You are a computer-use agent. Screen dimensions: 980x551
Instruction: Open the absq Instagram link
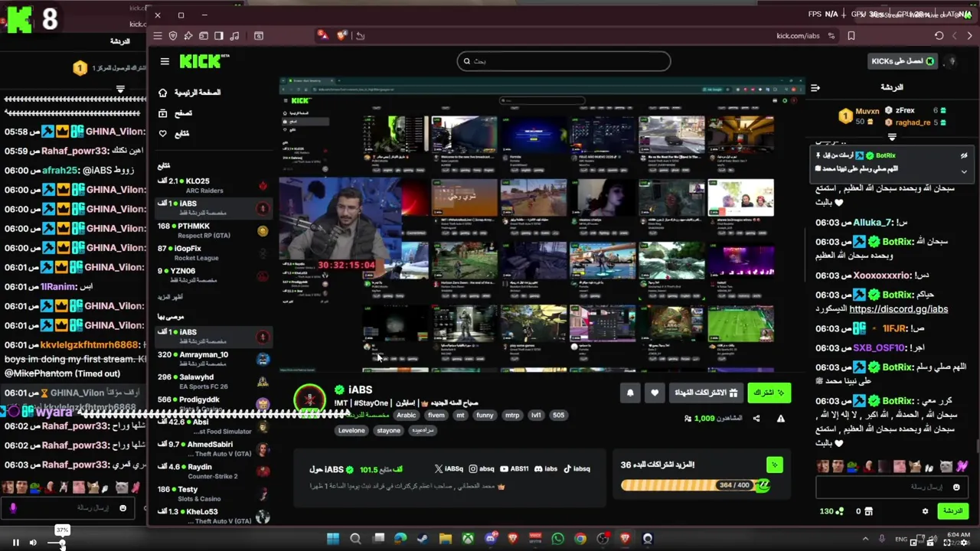pos(482,469)
